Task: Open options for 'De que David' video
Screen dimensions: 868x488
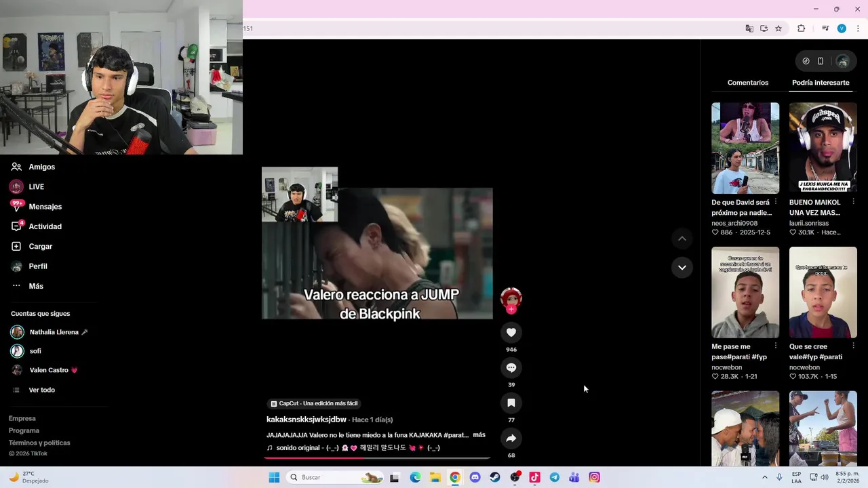Action: (776, 202)
